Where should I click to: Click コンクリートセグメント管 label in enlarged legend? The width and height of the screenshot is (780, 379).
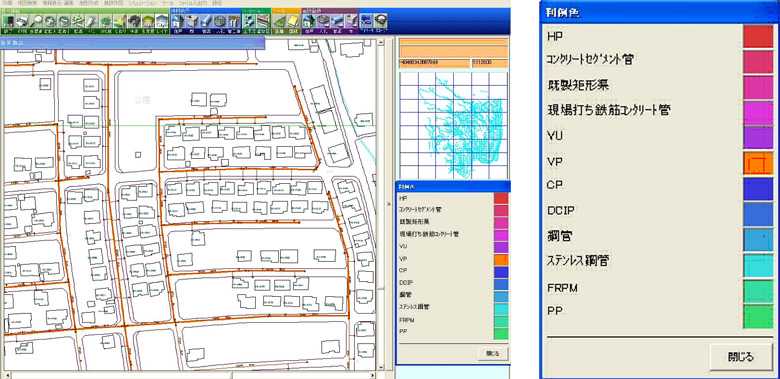589,60
